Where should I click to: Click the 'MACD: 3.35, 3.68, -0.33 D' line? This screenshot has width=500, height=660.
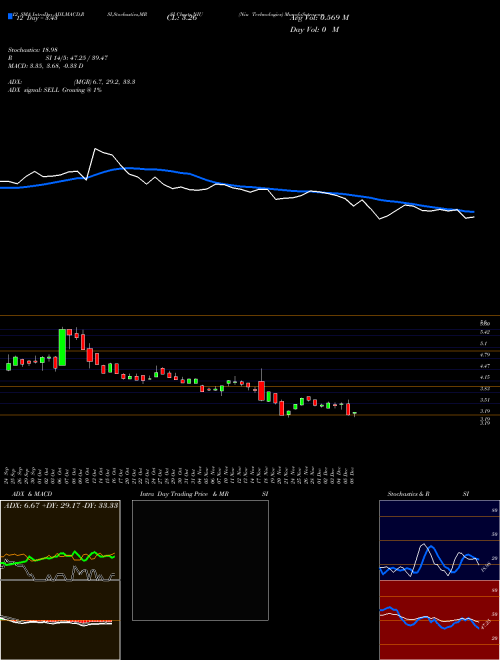[x=45, y=66]
